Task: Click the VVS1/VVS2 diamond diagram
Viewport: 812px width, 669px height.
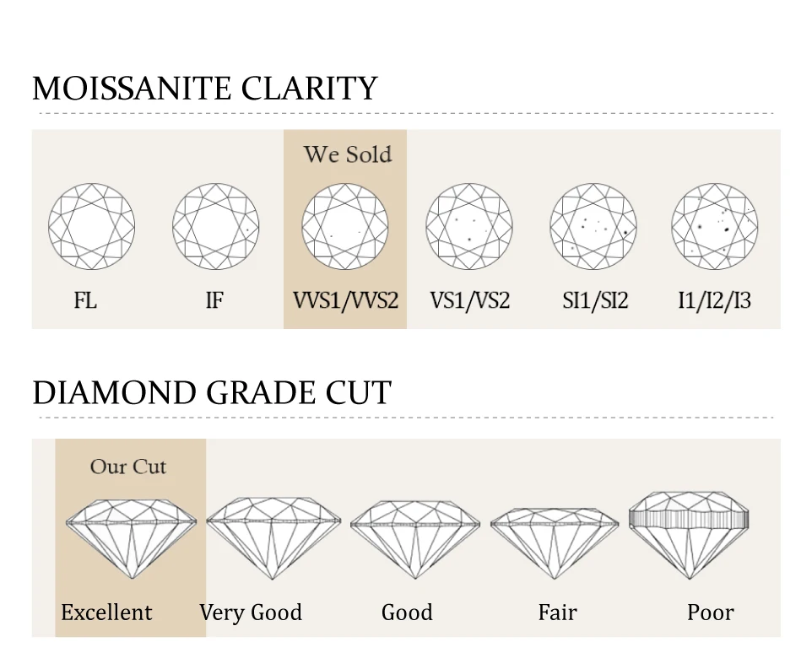Action: coord(344,227)
